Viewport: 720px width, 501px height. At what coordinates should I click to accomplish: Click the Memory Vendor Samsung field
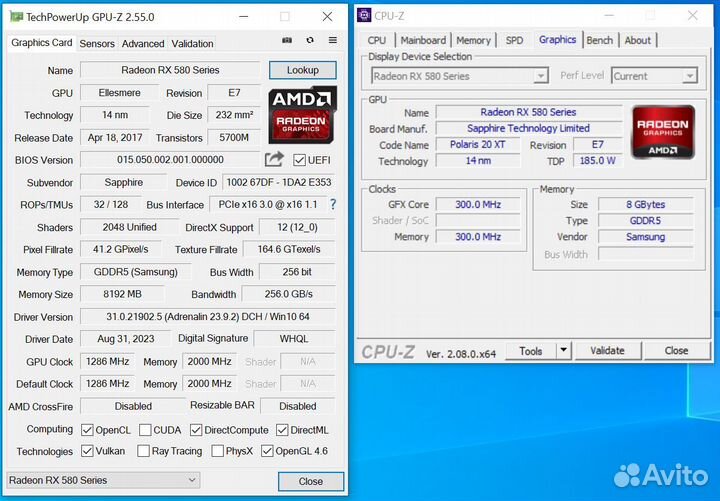pos(646,237)
